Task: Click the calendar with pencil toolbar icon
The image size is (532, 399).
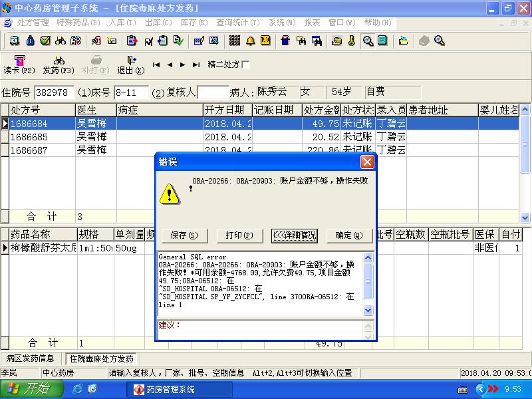Action: click(x=199, y=41)
